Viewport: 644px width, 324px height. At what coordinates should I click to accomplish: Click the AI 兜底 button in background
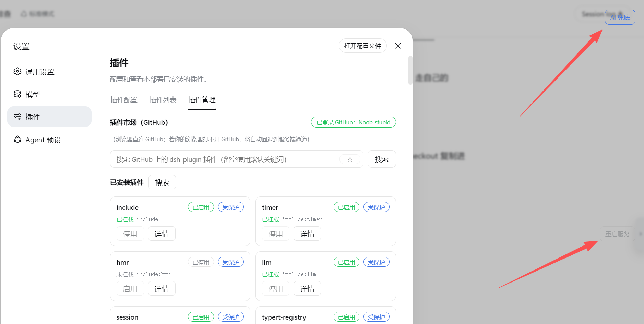coord(620,17)
